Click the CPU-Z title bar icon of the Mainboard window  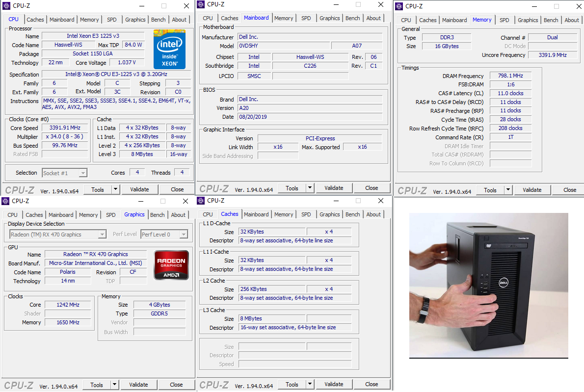201,4
